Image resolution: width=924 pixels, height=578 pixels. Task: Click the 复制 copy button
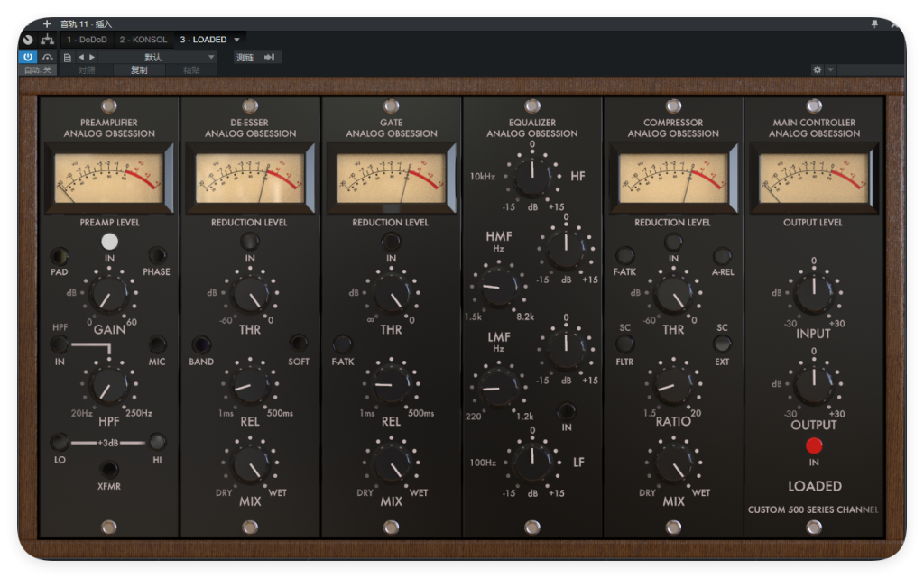(139, 70)
